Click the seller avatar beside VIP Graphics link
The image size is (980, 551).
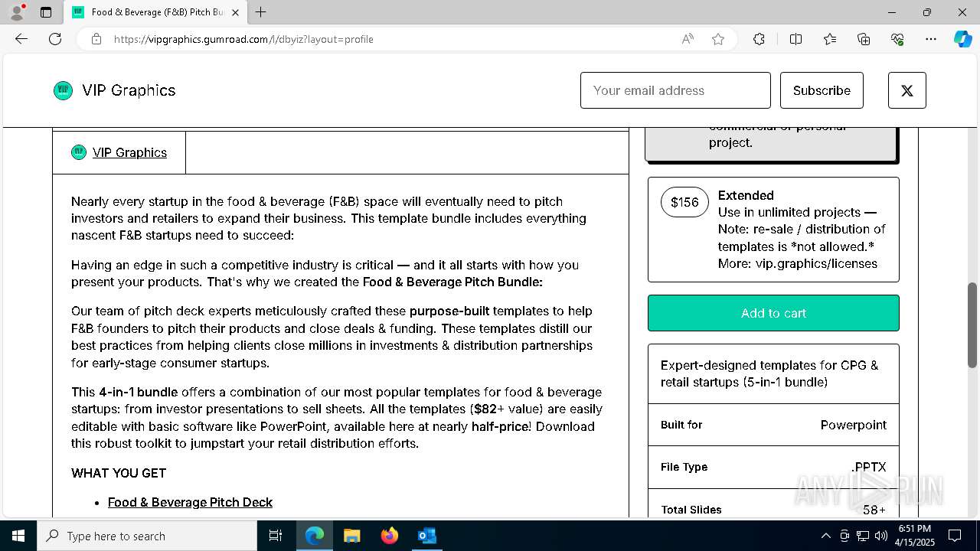[x=79, y=152]
